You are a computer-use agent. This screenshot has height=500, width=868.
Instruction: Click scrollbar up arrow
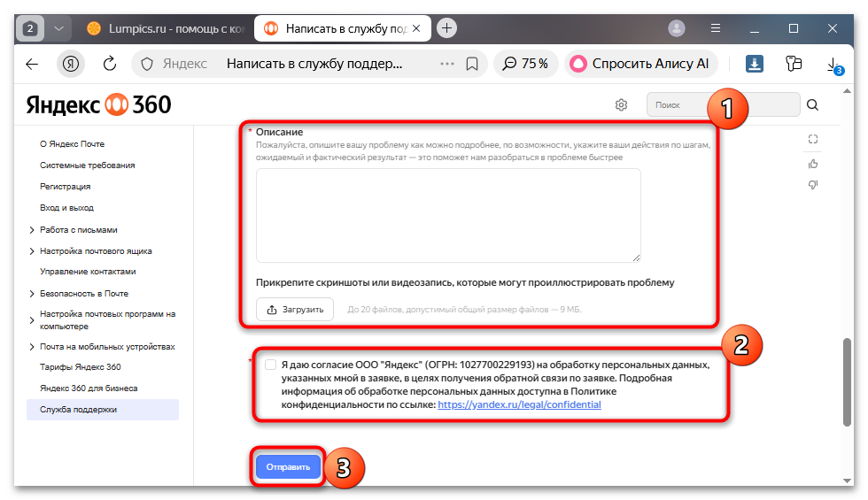(847, 91)
